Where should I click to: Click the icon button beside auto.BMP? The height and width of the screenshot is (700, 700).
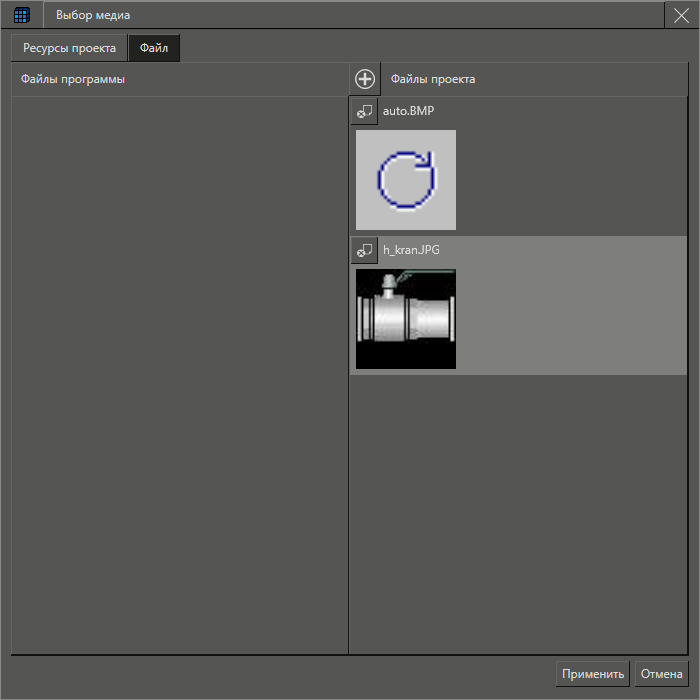pyautogui.click(x=364, y=110)
